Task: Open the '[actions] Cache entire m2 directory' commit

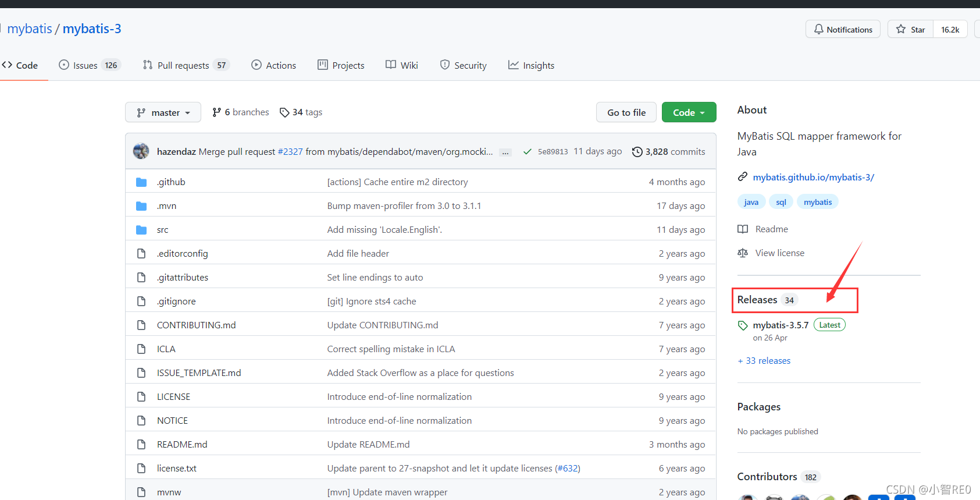Action: [x=398, y=182]
